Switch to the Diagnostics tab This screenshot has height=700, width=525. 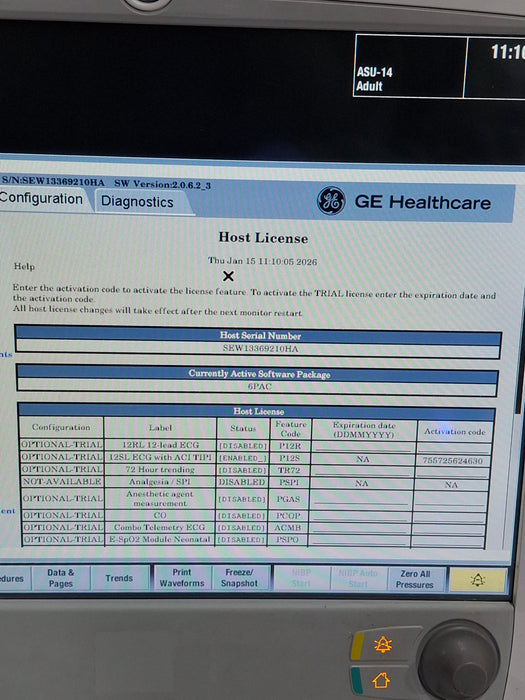(138, 202)
